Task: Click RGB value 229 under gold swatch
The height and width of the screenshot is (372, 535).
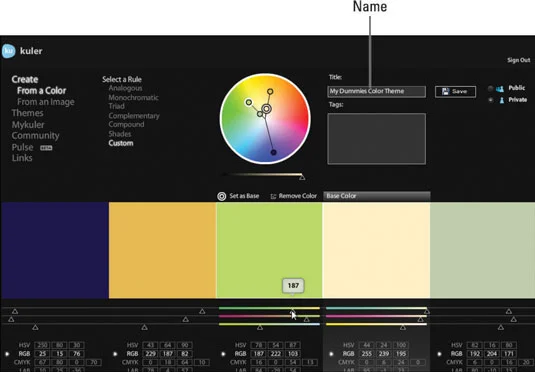Action: coord(150,354)
